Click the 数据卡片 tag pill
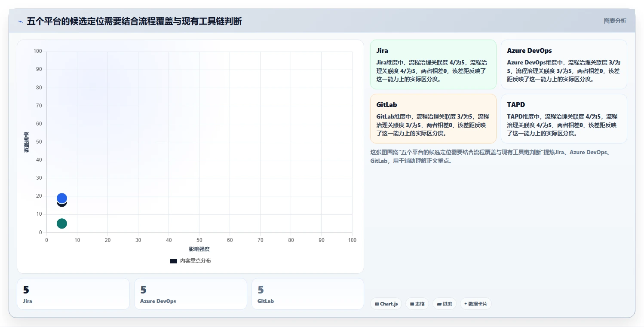644x327 pixels. coord(475,304)
